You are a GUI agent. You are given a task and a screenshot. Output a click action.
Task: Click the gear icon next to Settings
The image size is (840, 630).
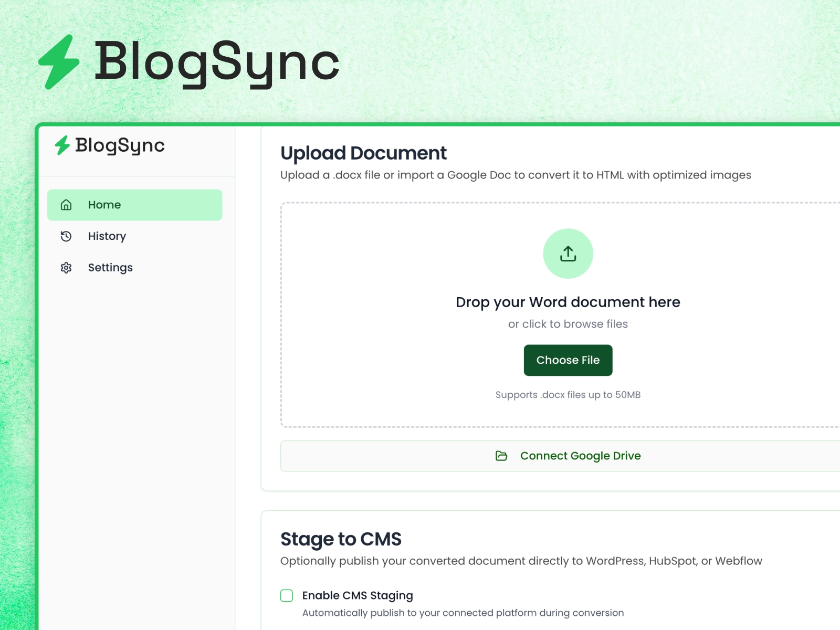pos(66,268)
